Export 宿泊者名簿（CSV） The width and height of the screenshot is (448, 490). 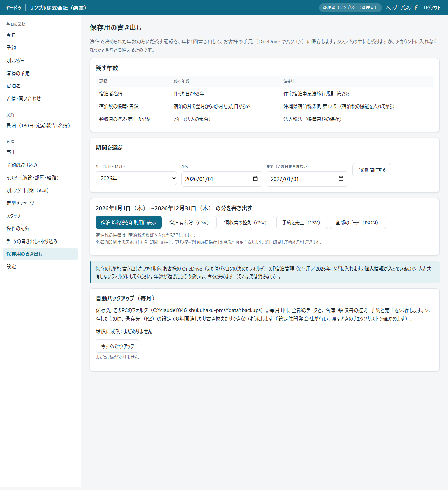tap(190, 222)
